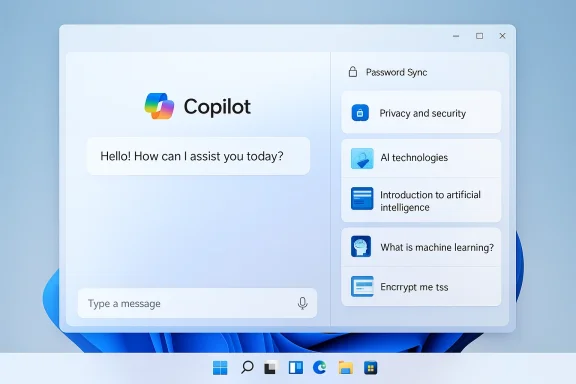Click the Hello greeting message bubble
This screenshot has width=576, height=384.
(198, 156)
